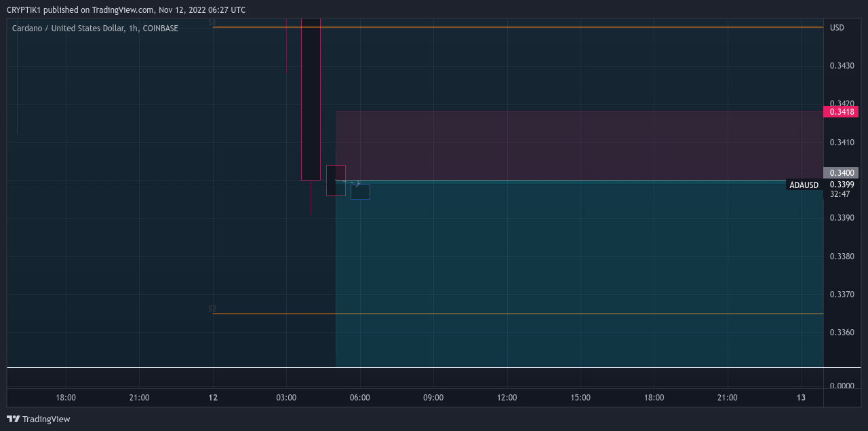Viewport: 868px width, 431px height.
Task: Click the red 0.3418 price label
Action: point(841,112)
